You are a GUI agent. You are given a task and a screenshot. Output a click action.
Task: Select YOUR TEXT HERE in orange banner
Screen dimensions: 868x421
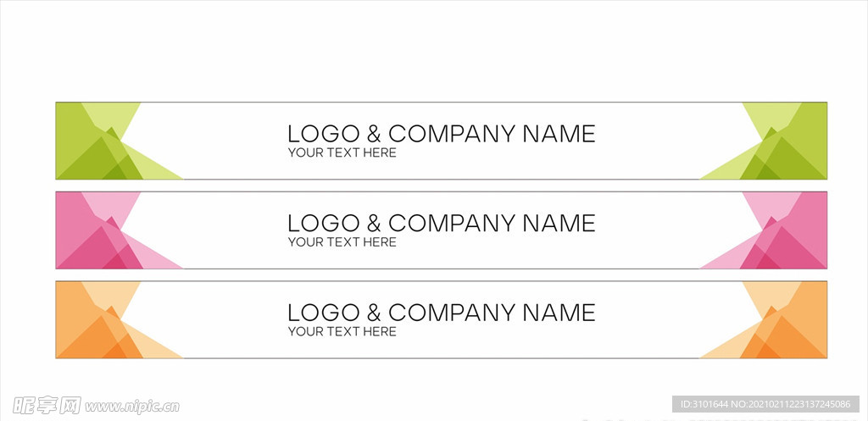(x=342, y=332)
